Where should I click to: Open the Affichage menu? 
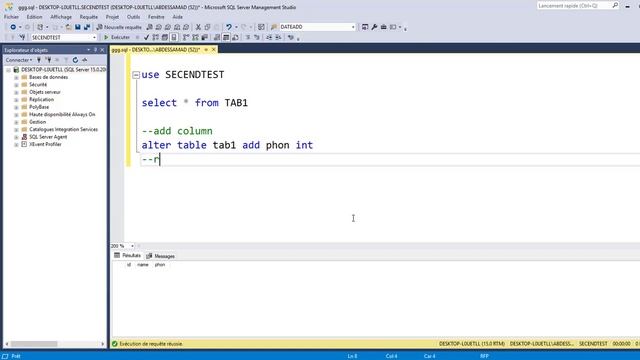(x=61, y=17)
